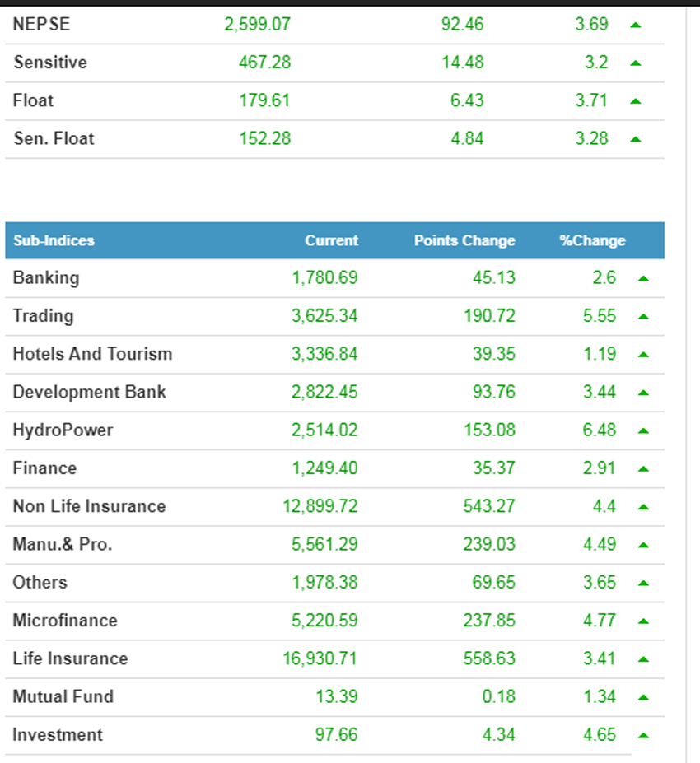Click the green up arrow in NEPSE row
This screenshot has height=763, width=700.
635,25
